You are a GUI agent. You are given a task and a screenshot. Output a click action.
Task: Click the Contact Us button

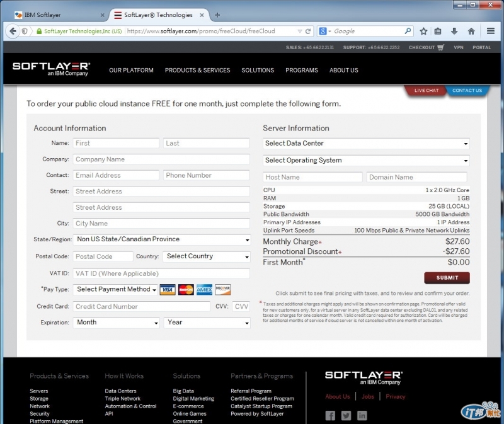(x=467, y=90)
